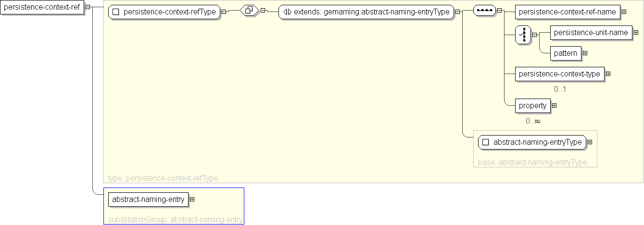Collapse the persistence-context-refType node
The height and width of the screenshot is (225, 644).
[x=224, y=12]
